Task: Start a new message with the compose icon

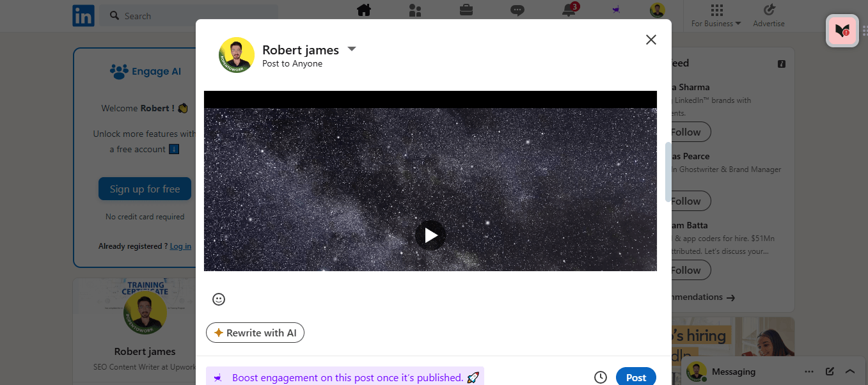Action: [x=830, y=371]
